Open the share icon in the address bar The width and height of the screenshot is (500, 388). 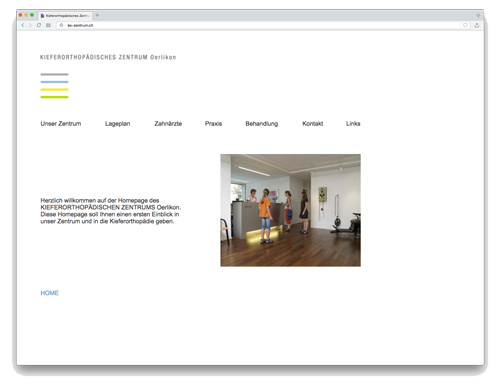[477, 25]
